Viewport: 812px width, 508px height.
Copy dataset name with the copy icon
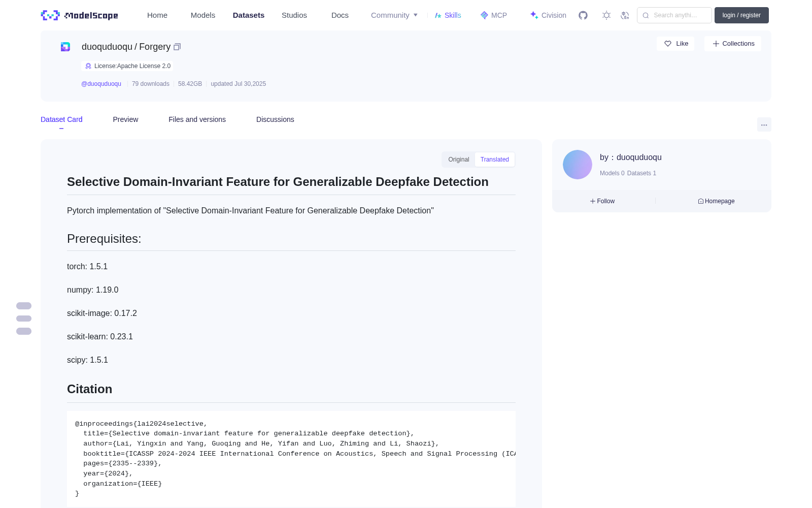[x=177, y=47]
